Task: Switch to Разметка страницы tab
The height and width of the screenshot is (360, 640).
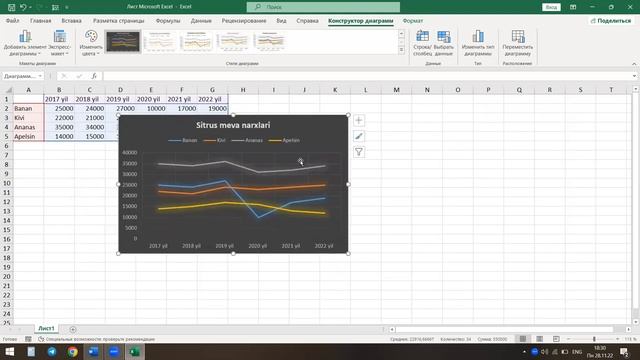Action: tap(119, 21)
